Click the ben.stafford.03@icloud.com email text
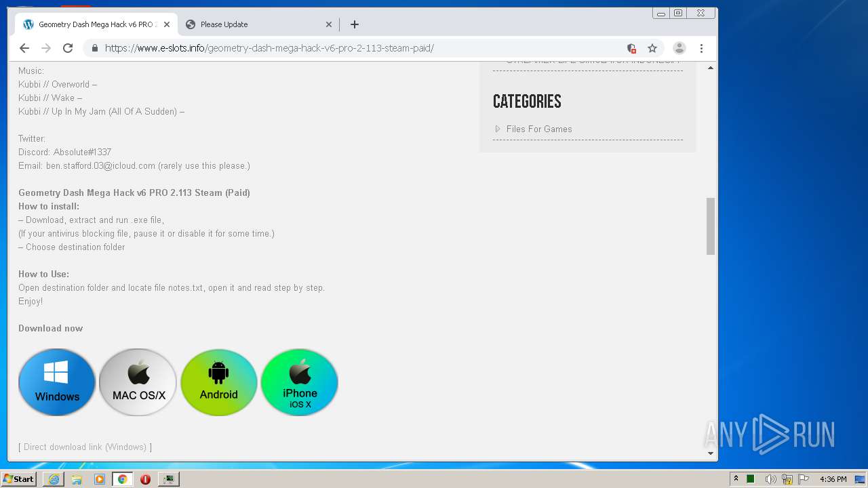This screenshot has height=488, width=868. (x=100, y=165)
